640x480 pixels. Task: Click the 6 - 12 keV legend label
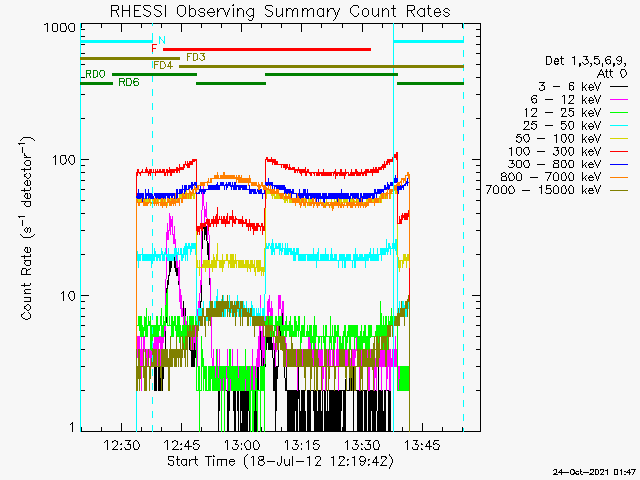point(566,100)
